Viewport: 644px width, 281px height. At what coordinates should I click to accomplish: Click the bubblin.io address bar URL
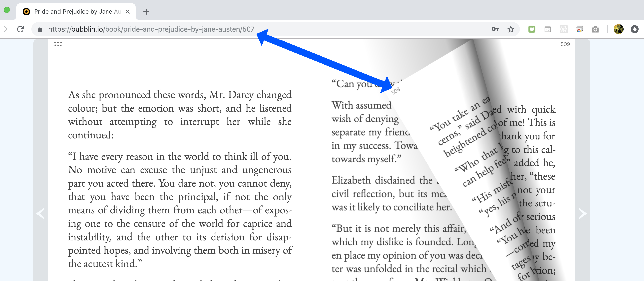pyautogui.click(x=151, y=29)
